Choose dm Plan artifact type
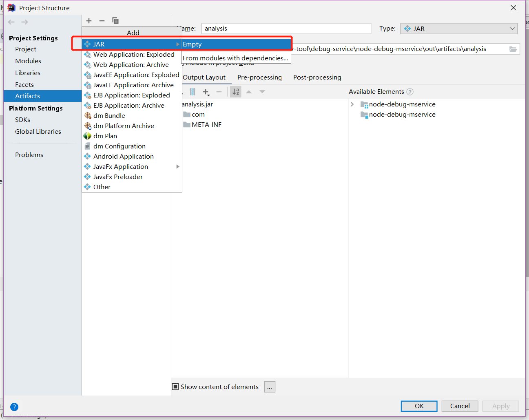Viewport: 529px width, 420px height. coord(132,136)
